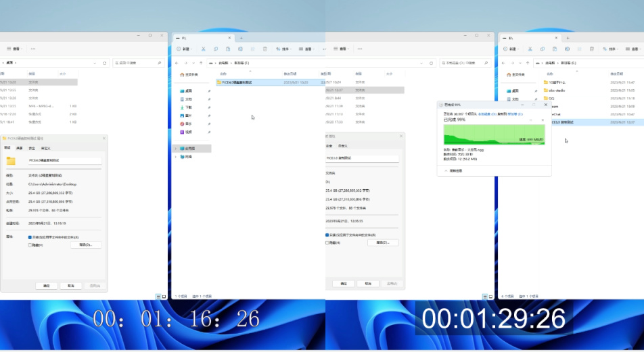Collapse details (简略信息) in copy progress dialog

(453, 171)
